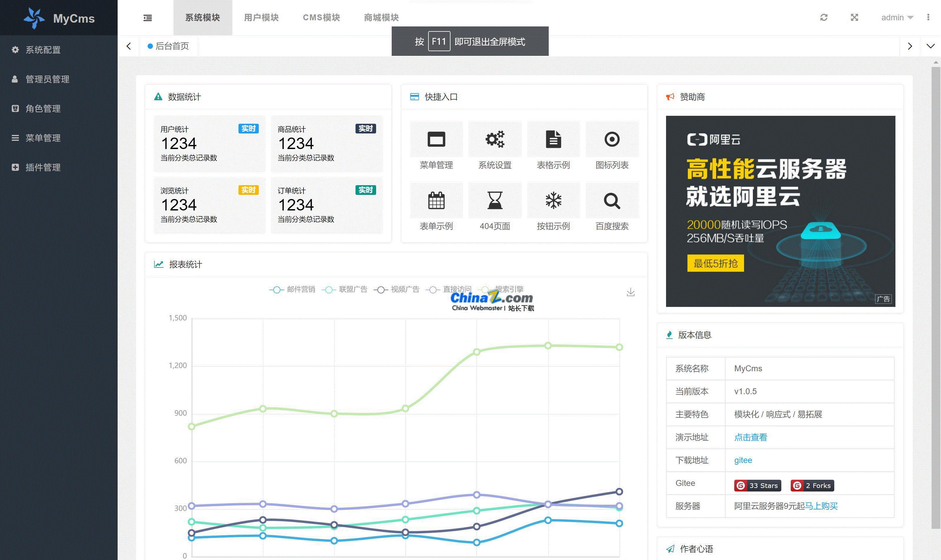
Task: Download the chart using save icon
Action: (630, 292)
